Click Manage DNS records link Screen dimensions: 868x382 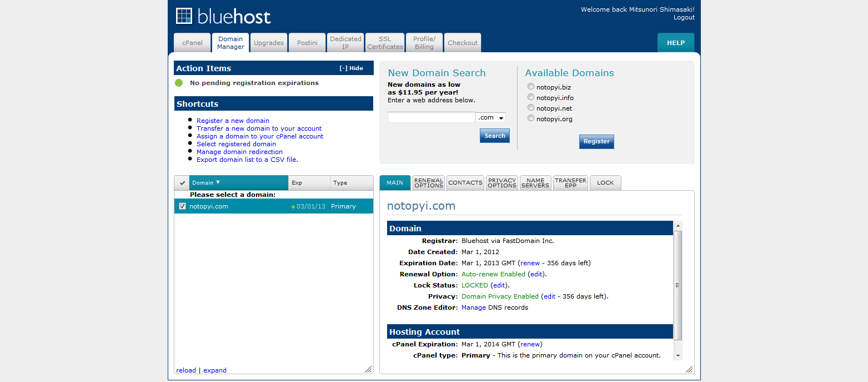click(x=474, y=307)
